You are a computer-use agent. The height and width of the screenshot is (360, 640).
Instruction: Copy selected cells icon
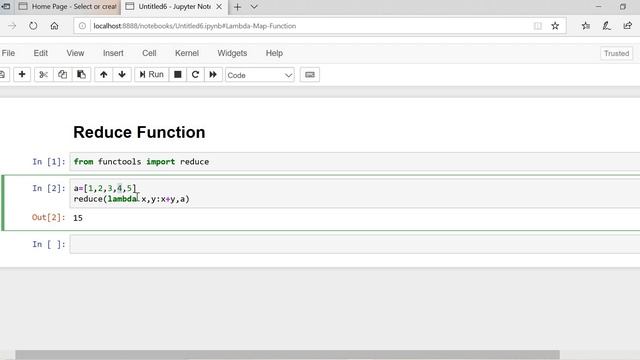[x=62, y=75]
